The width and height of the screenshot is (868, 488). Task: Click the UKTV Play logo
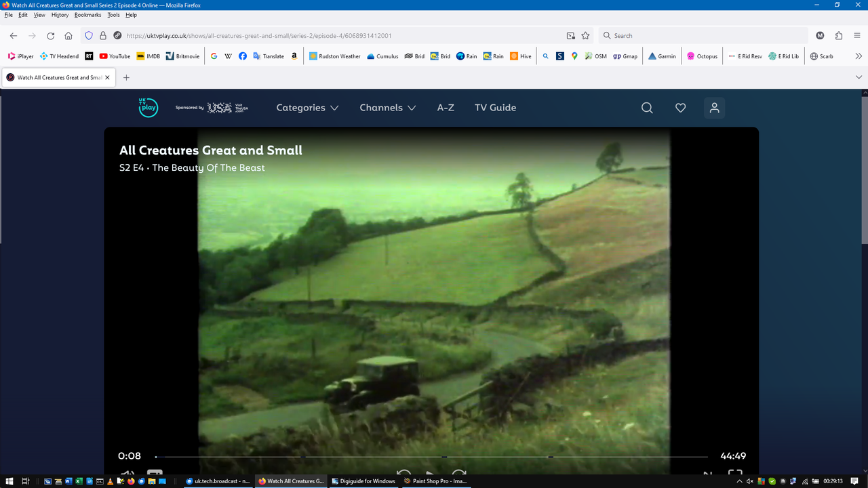point(148,108)
